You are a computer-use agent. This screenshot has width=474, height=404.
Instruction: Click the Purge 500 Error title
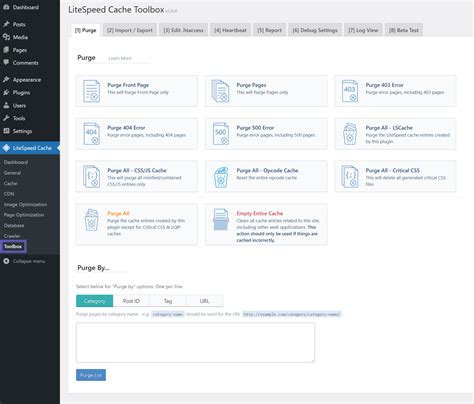(x=255, y=128)
